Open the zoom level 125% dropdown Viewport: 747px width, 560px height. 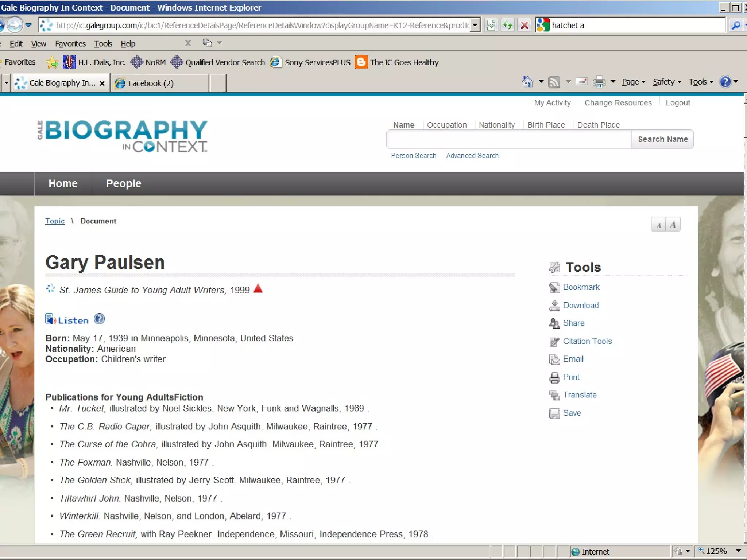click(x=738, y=551)
